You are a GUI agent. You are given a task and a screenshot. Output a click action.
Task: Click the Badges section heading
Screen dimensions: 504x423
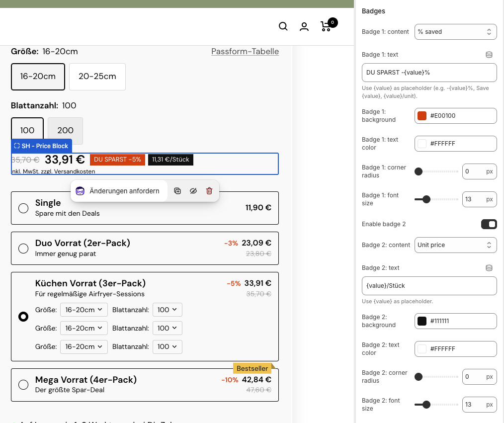tap(373, 11)
